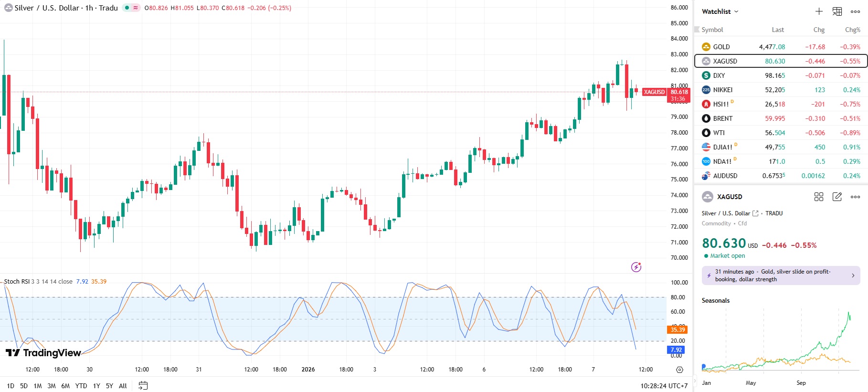868x392 pixels.
Task: Select the 1M time range
Action: tap(38, 386)
